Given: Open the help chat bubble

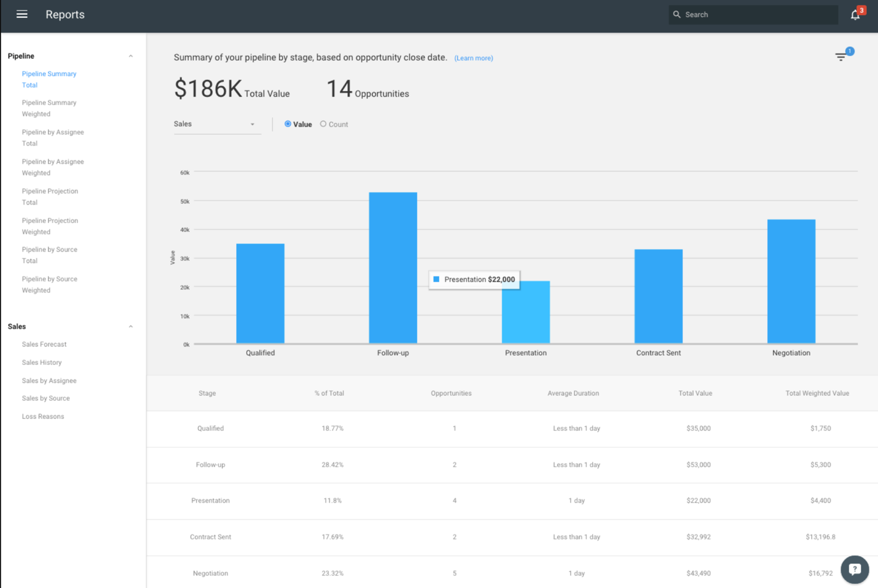Looking at the screenshot, I should [x=855, y=570].
